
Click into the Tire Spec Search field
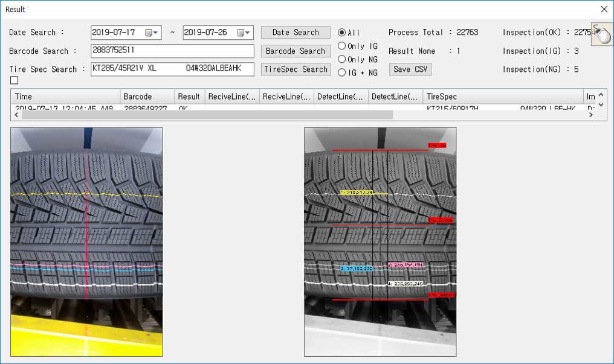coord(172,69)
